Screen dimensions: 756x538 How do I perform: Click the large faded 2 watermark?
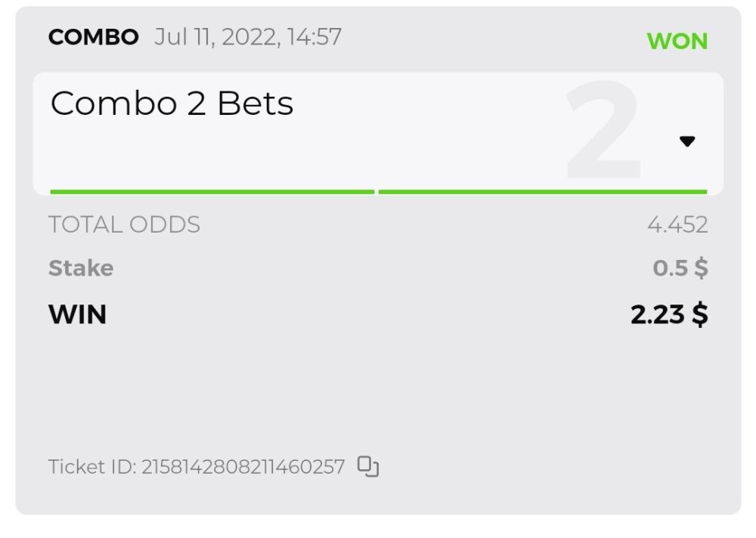point(603,132)
